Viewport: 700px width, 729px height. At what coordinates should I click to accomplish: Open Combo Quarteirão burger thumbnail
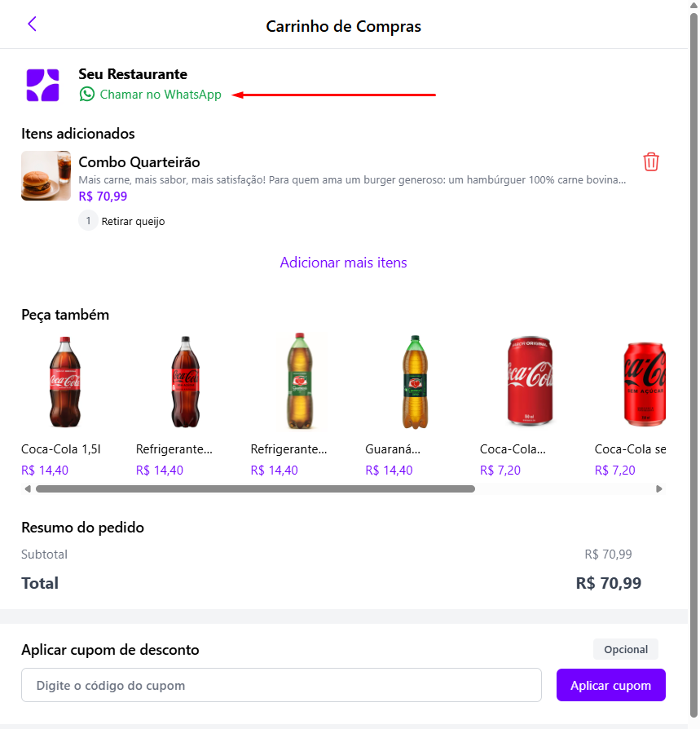tap(46, 175)
